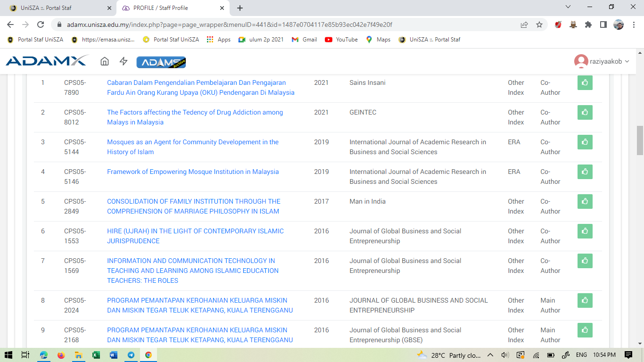The height and width of the screenshot is (362, 644).
Task: Click the Chrome profile avatar icon
Action: pos(619,25)
